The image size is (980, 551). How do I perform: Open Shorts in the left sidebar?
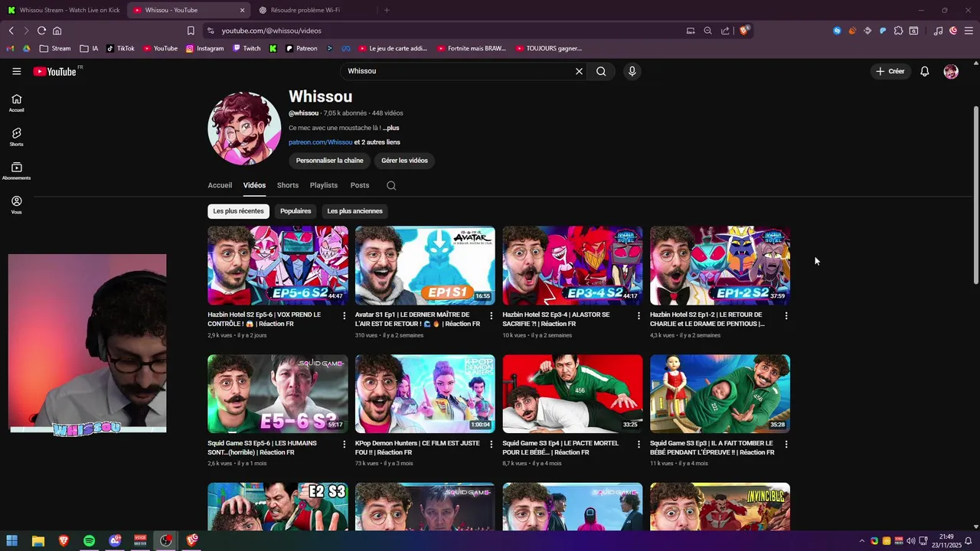click(x=17, y=137)
